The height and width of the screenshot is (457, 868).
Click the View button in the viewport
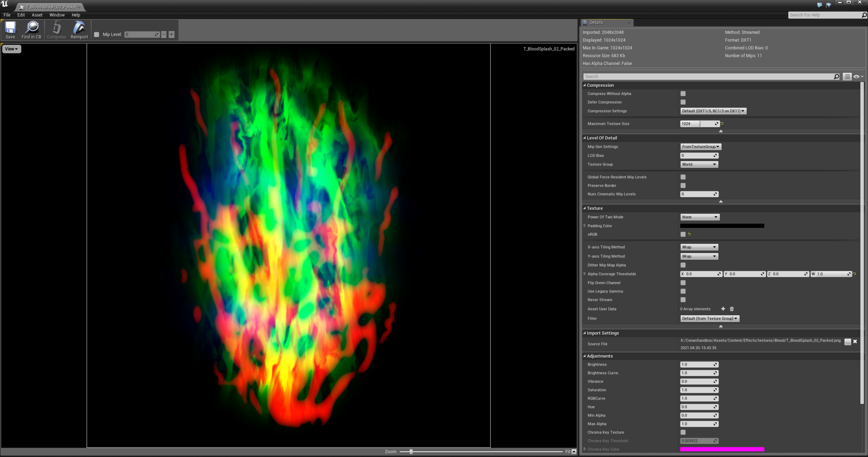pos(12,49)
